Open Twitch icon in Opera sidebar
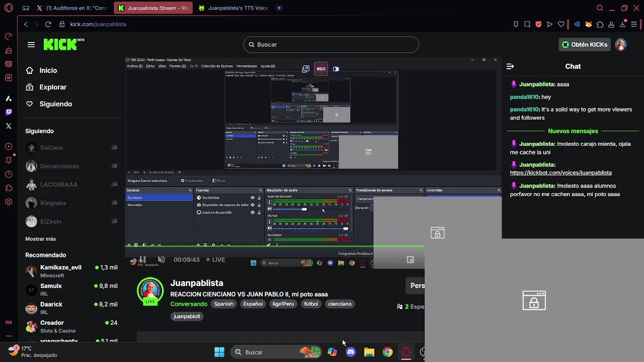 (9, 112)
